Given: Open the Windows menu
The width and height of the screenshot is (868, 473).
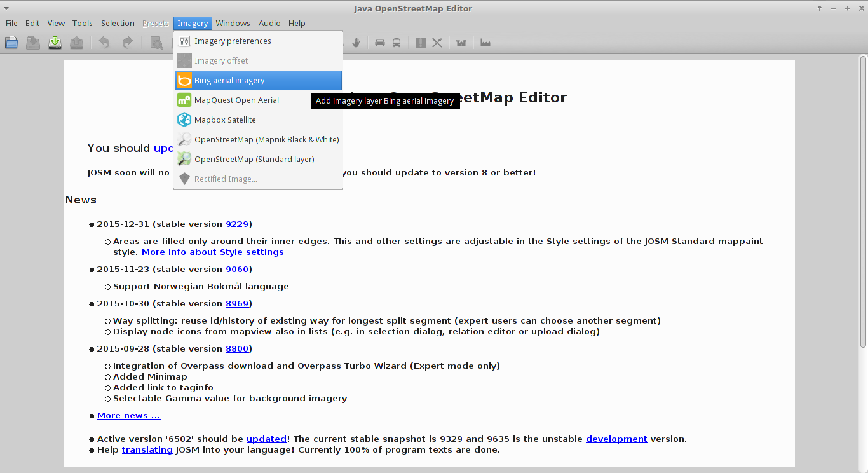Looking at the screenshot, I should coord(233,23).
